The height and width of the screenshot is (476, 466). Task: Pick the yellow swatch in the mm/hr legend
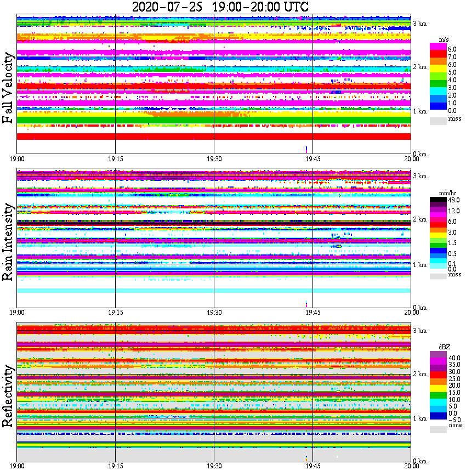438,235
